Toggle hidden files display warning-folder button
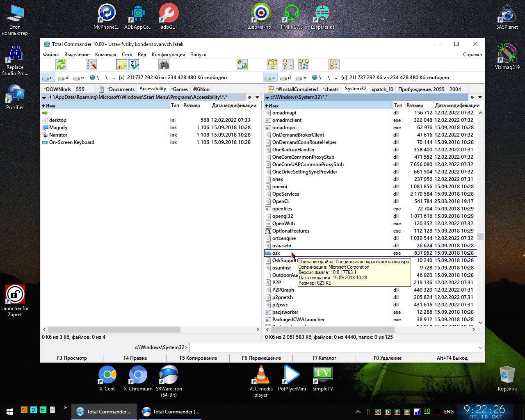 pos(121,65)
